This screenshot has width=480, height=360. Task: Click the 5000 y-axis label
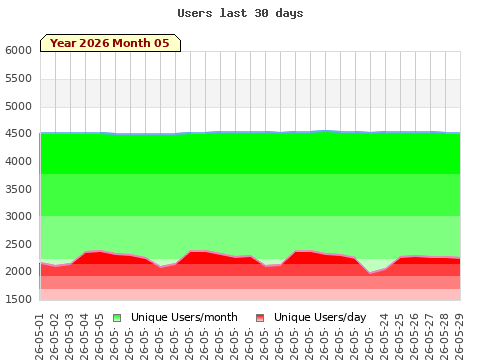(x=18, y=106)
